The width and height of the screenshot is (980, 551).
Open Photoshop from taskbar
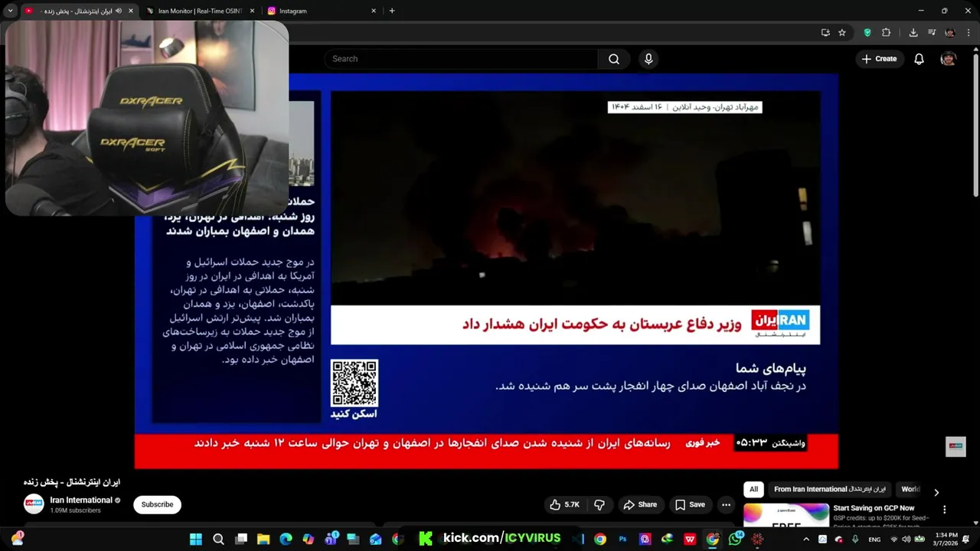tap(622, 540)
